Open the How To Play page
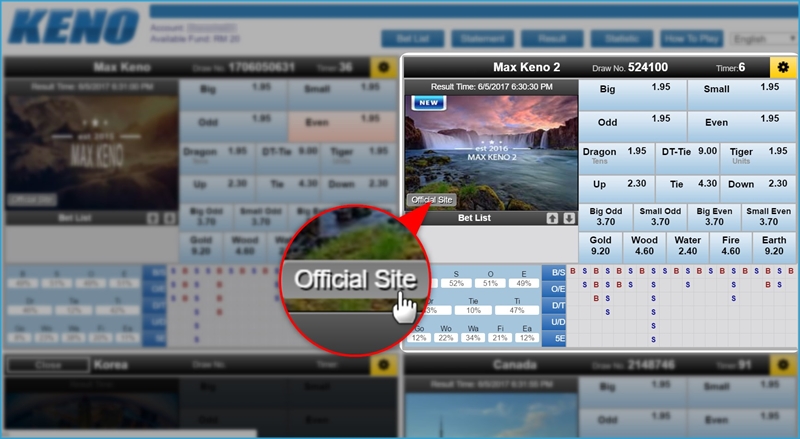This screenshot has width=800, height=439. point(690,39)
